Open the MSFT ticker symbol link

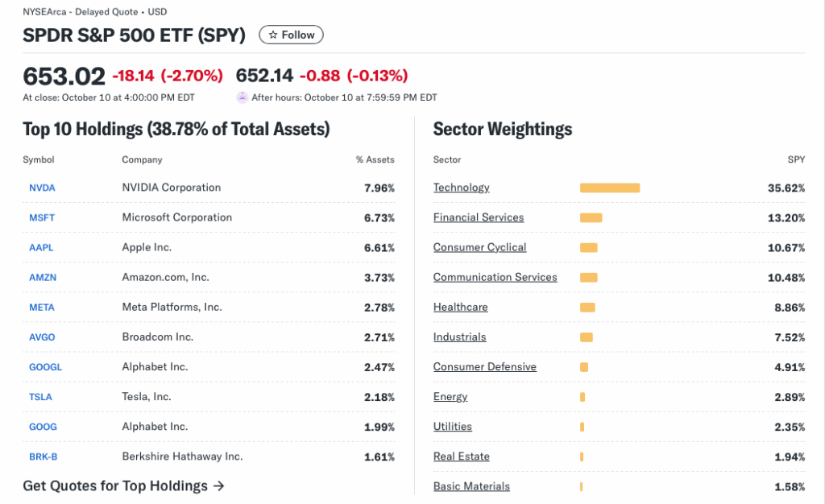click(x=42, y=217)
